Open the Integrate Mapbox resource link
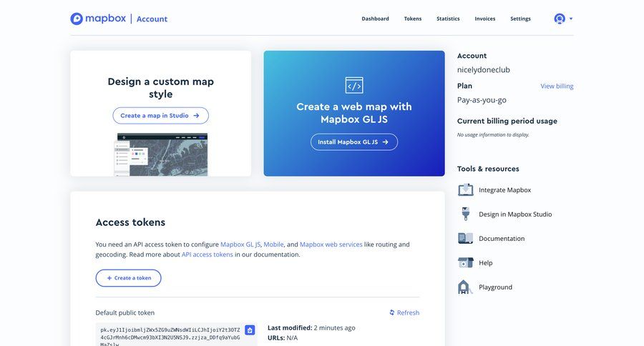The image size is (644, 346). [504, 190]
